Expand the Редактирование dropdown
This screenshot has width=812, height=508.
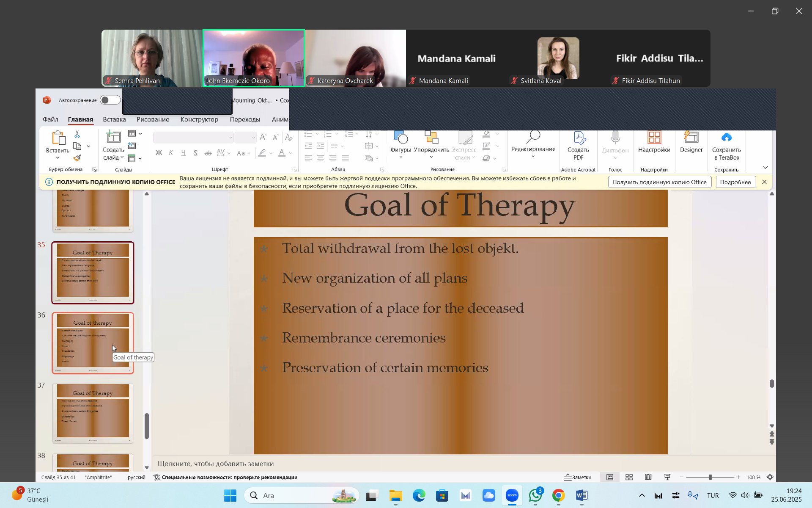click(x=533, y=151)
